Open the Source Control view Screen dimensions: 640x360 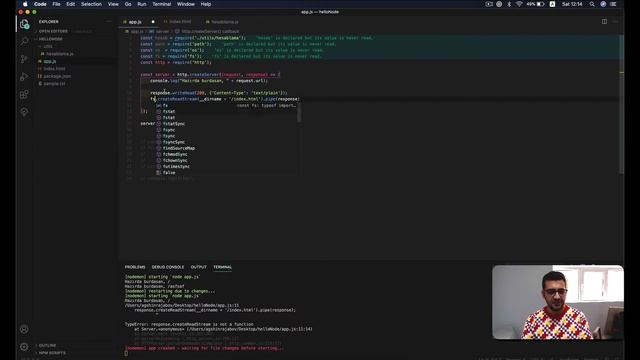point(24,59)
